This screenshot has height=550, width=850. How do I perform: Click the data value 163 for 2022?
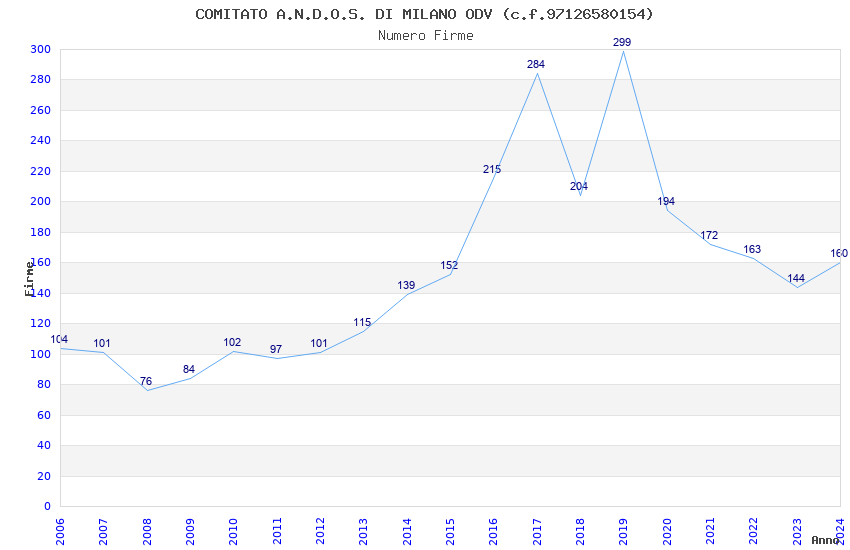[x=752, y=249]
